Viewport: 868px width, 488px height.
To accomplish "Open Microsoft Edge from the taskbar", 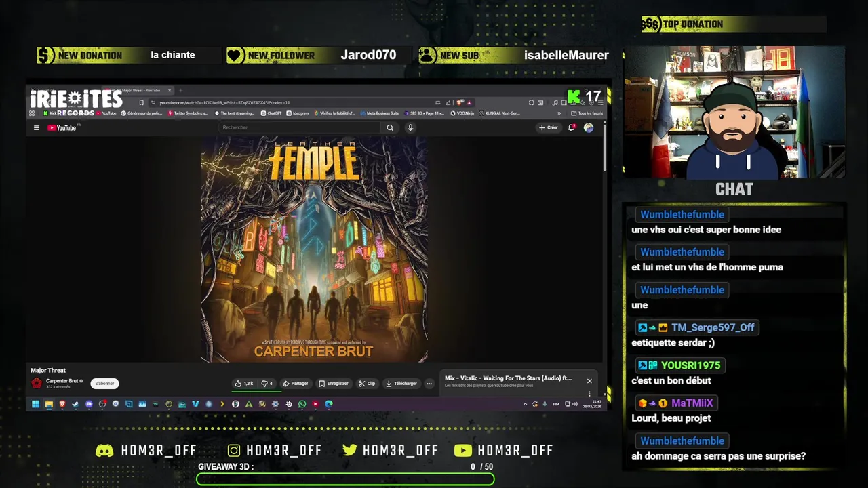I will pos(329,404).
